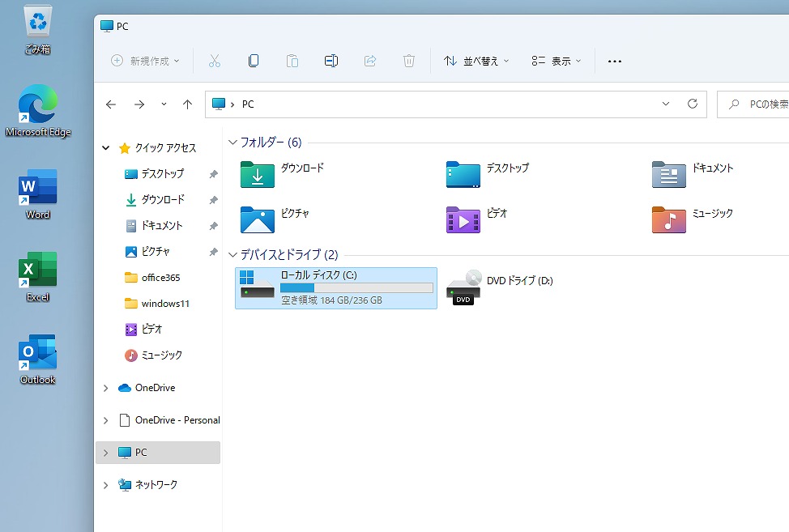
Task: Click the Paste clipboard icon in toolbar
Action: (x=292, y=61)
